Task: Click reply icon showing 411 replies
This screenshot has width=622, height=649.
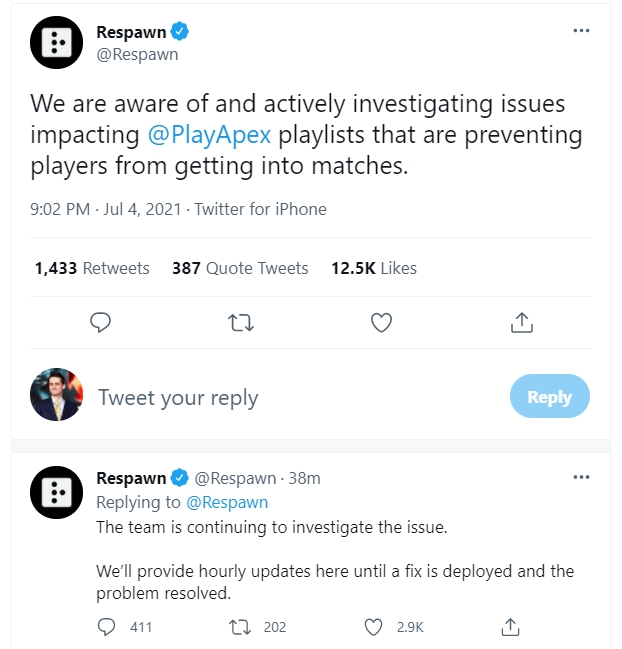Action: coord(108,627)
